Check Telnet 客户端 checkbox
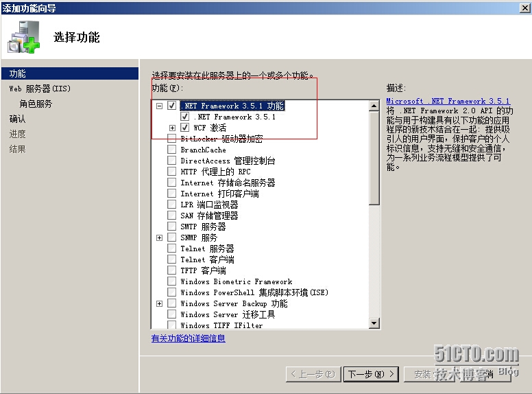 click(x=171, y=259)
